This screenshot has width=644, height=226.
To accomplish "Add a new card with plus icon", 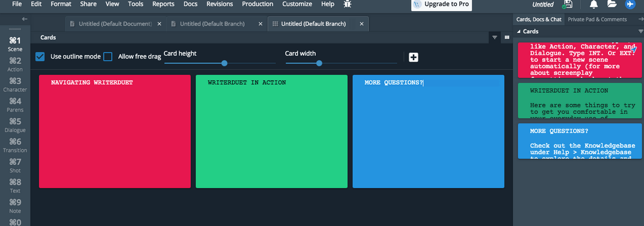I will (x=413, y=57).
